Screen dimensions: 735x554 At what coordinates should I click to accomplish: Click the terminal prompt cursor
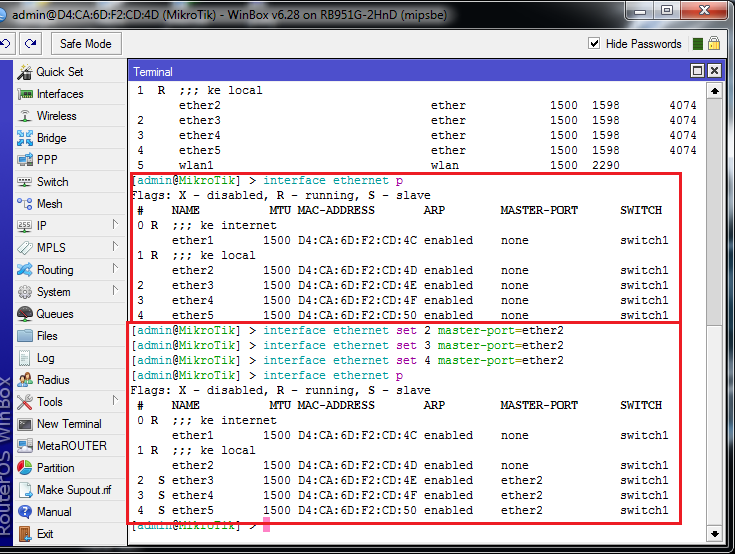(266, 524)
